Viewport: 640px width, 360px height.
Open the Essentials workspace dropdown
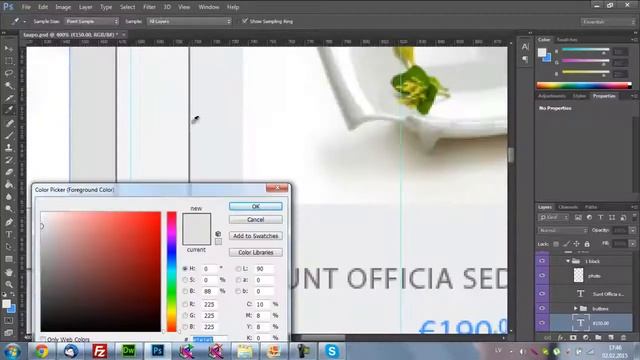(x=607, y=22)
